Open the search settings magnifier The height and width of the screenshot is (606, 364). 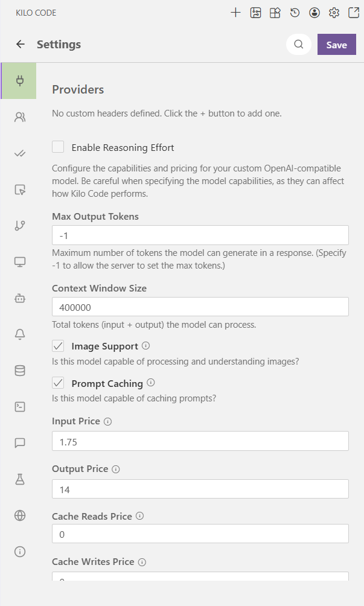[x=298, y=44]
